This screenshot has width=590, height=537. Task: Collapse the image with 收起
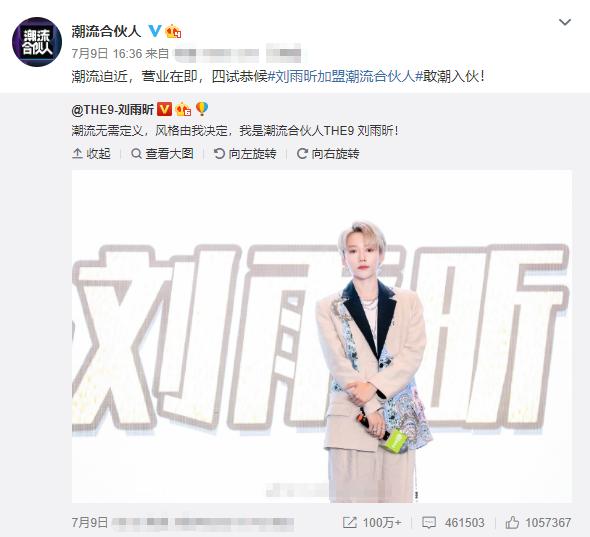click(91, 154)
